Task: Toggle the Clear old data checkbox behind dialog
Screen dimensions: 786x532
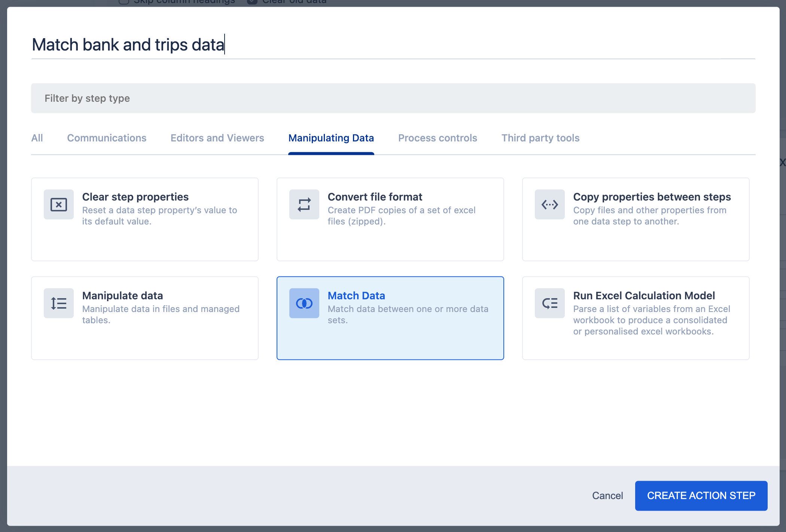Action: (252, 2)
